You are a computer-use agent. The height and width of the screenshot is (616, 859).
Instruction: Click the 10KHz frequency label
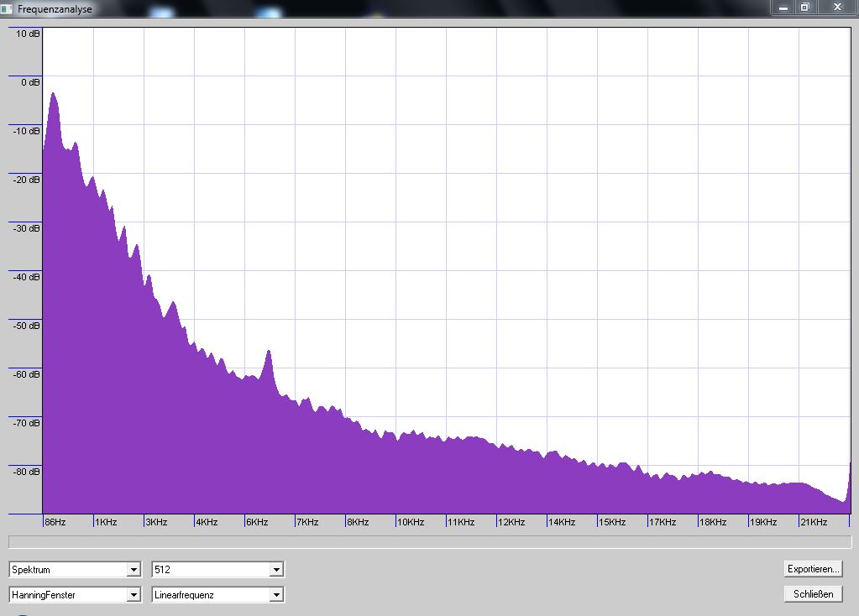(x=411, y=522)
